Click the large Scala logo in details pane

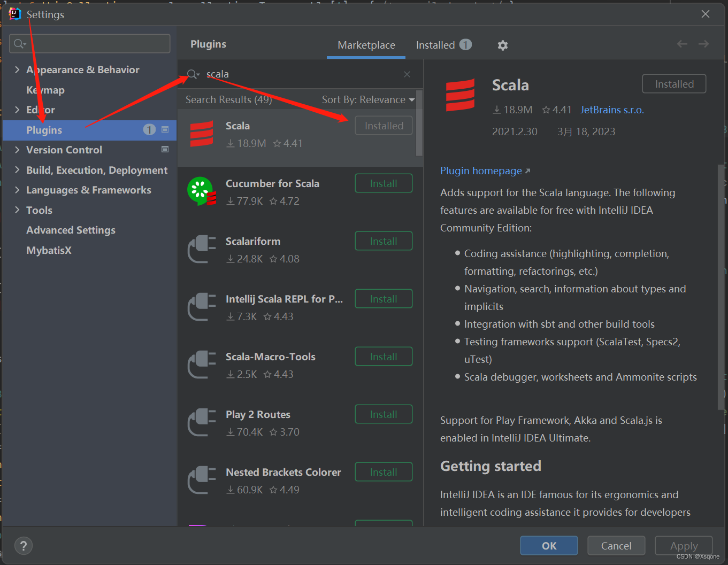coord(461,95)
